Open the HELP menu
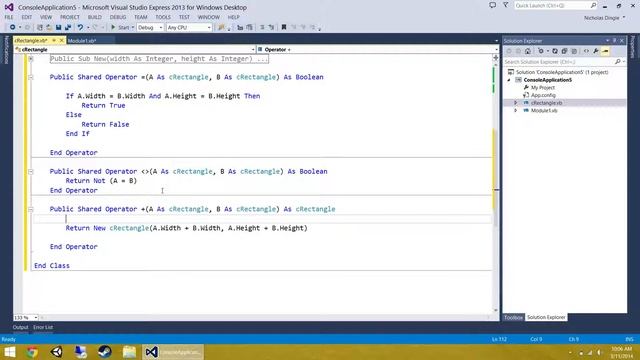The height and width of the screenshot is (360, 640). tap(233, 17)
